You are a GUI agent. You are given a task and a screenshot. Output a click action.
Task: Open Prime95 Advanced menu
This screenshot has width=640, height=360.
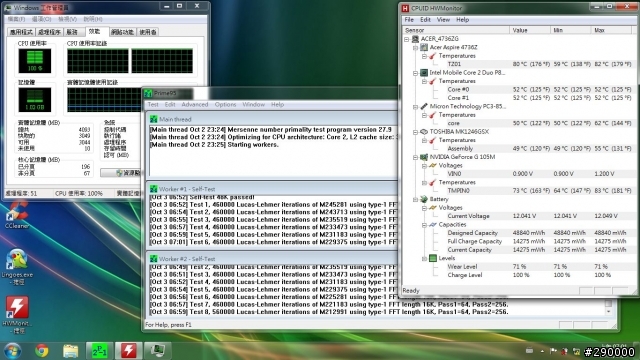195,104
